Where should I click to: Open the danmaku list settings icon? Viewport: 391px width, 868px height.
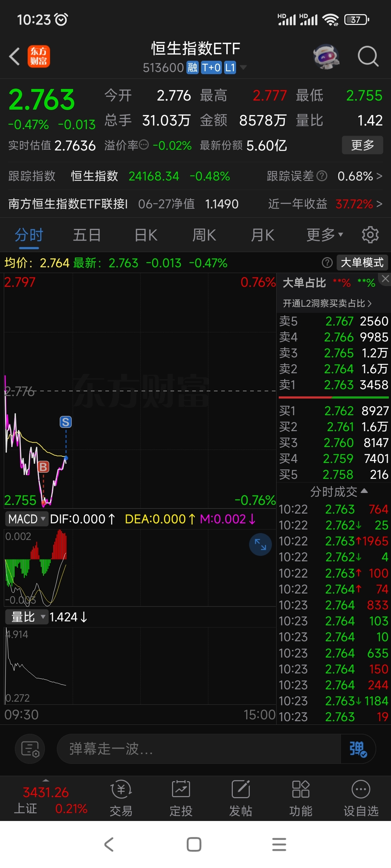[30, 749]
